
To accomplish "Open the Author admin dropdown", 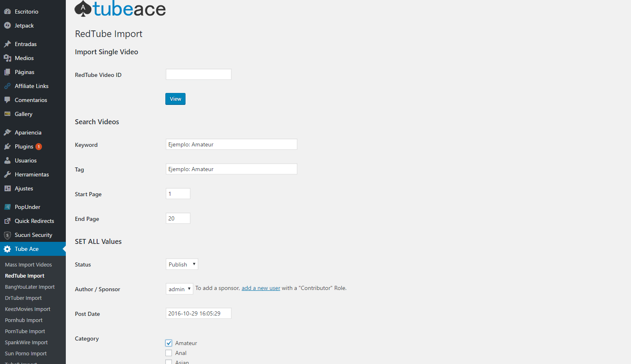I will coord(179,289).
